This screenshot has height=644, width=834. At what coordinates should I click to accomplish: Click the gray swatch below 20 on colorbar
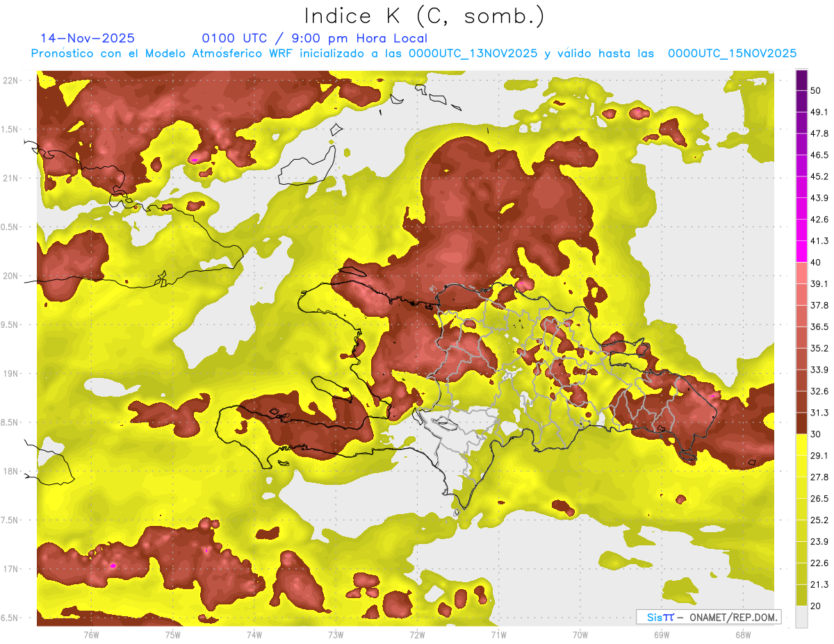(x=802, y=616)
